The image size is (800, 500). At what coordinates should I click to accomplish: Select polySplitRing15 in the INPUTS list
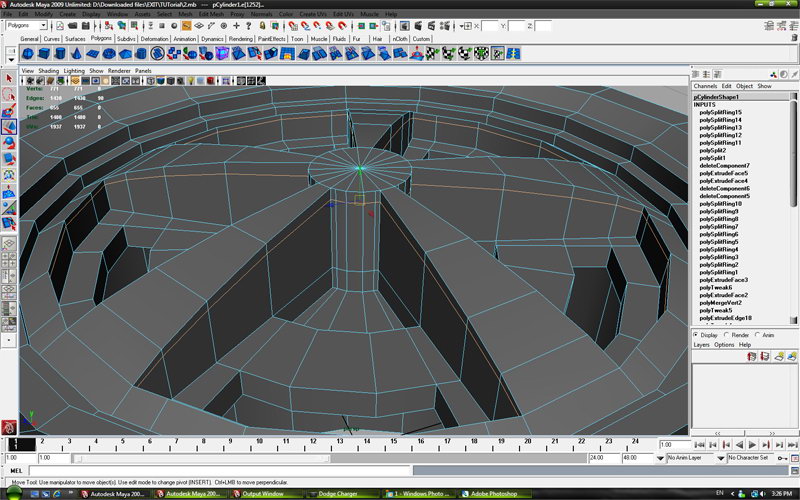point(720,113)
